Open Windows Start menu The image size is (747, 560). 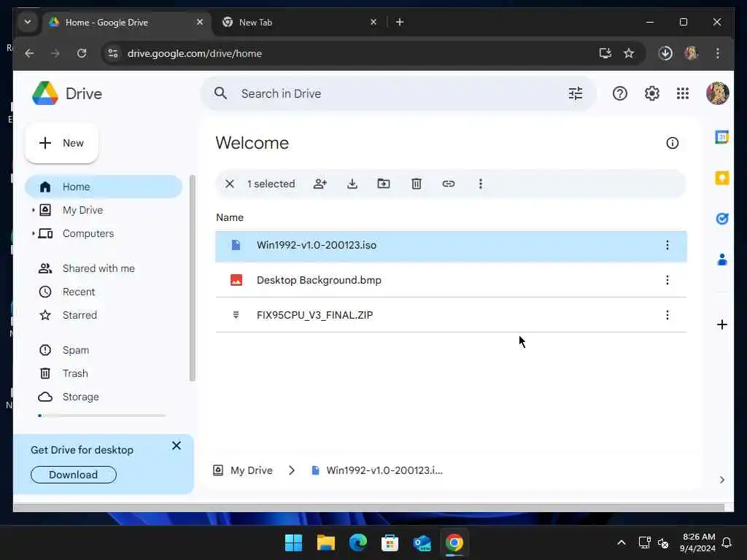click(x=293, y=542)
